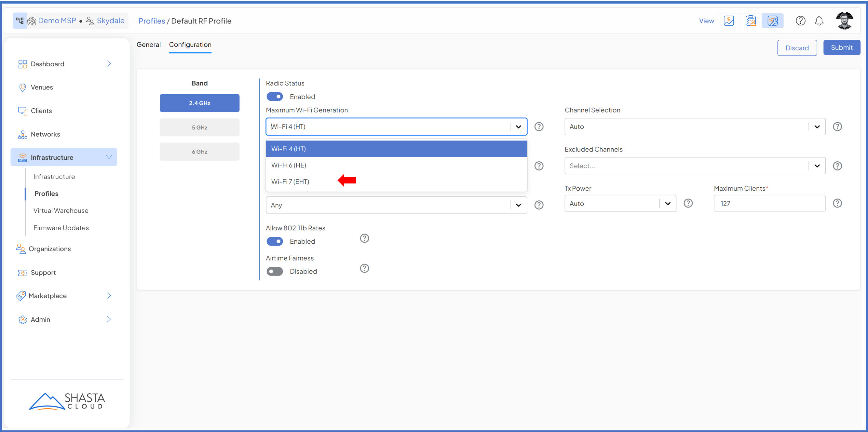Viewport: 868px width, 432px height.
Task: Show help for Airtime Fairness
Action: pyautogui.click(x=364, y=268)
